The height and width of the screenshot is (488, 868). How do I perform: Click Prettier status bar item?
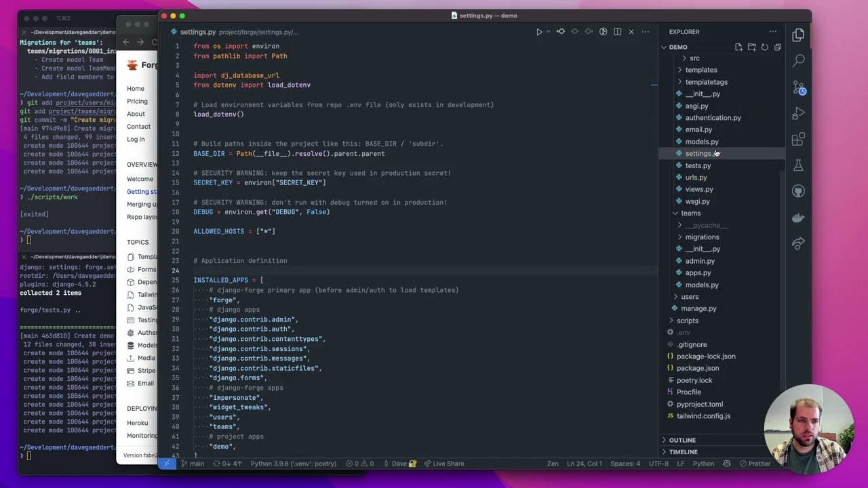[x=755, y=464]
